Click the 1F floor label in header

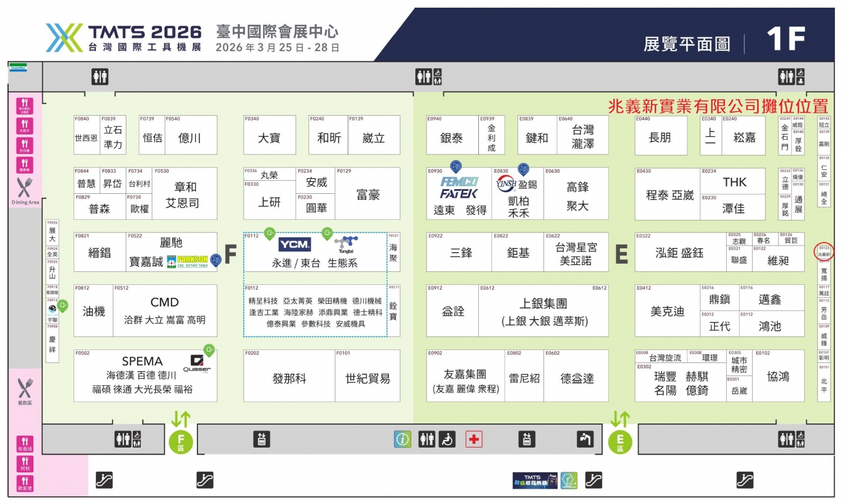point(785,39)
